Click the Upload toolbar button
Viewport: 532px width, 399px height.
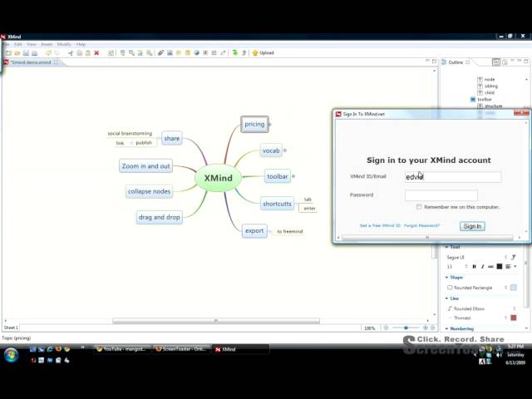tap(264, 53)
